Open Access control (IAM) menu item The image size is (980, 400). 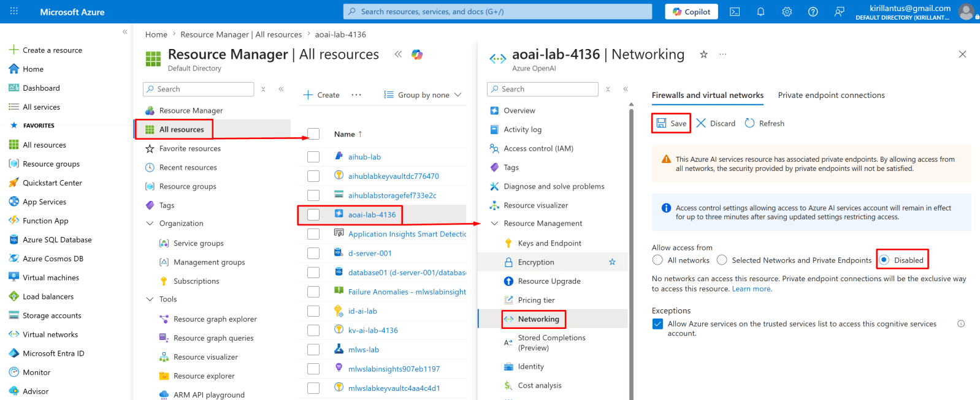pyautogui.click(x=538, y=148)
